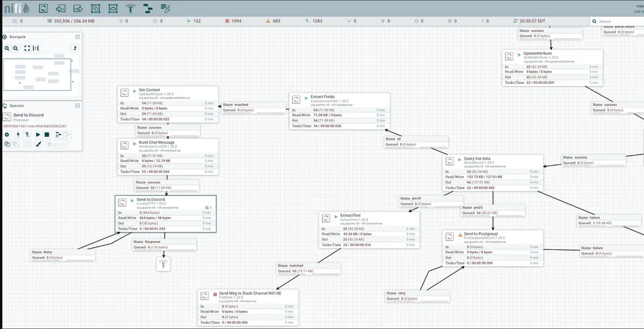Click the active tasks indicator on Send to Discord

coord(209,208)
